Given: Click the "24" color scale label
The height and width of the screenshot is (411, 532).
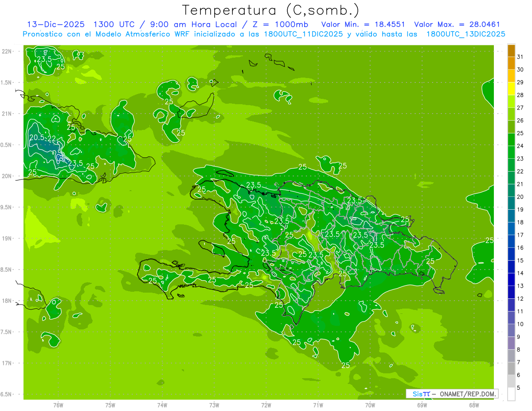Looking at the screenshot, I should [521, 146].
